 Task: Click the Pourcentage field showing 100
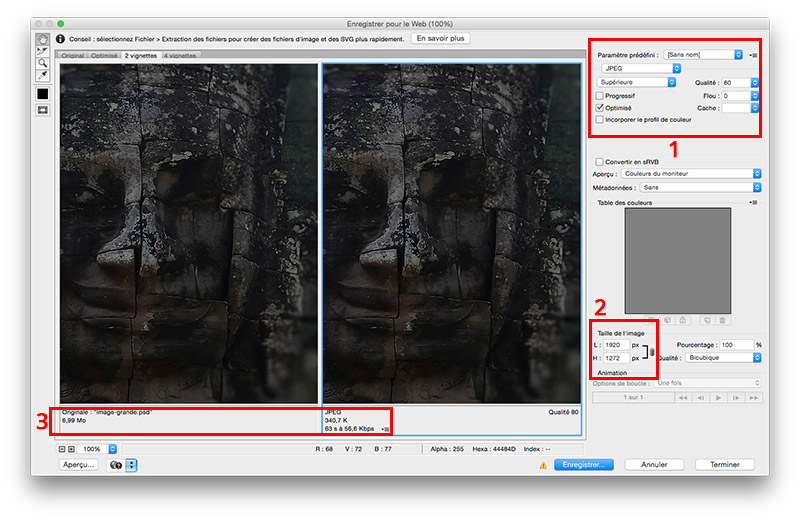(x=736, y=345)
